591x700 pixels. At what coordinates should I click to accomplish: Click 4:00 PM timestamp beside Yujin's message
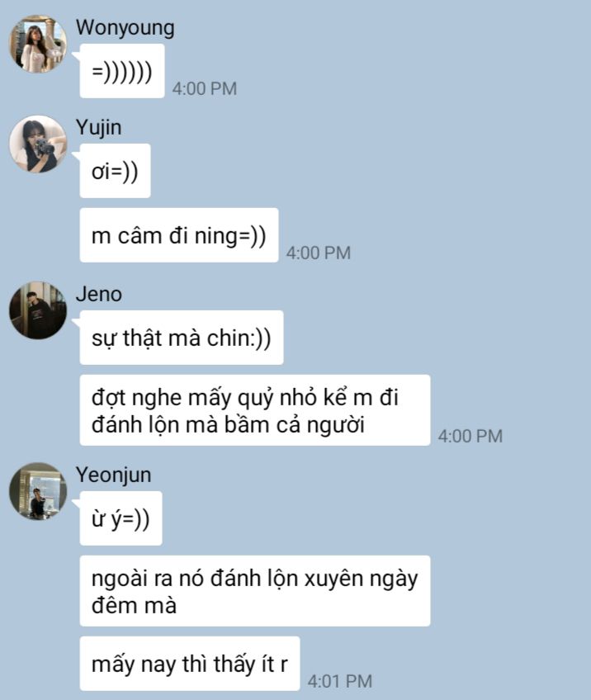(x=319, y=253)
